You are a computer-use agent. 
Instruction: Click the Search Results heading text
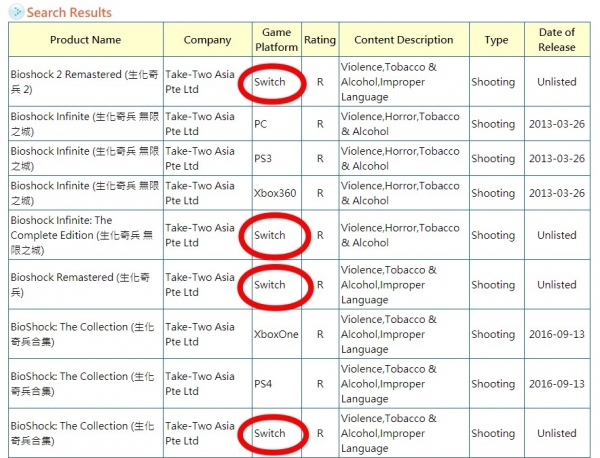click(69, 13)
